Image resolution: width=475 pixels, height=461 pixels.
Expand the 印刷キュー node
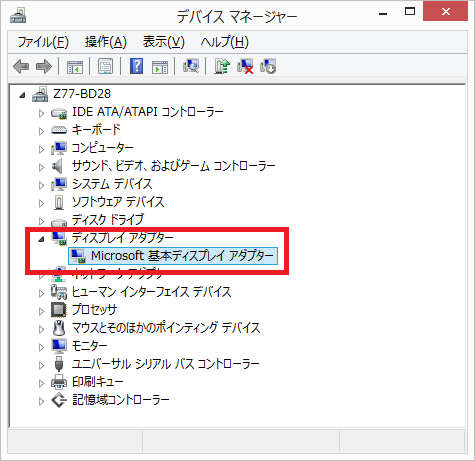(x=41, y=383)
